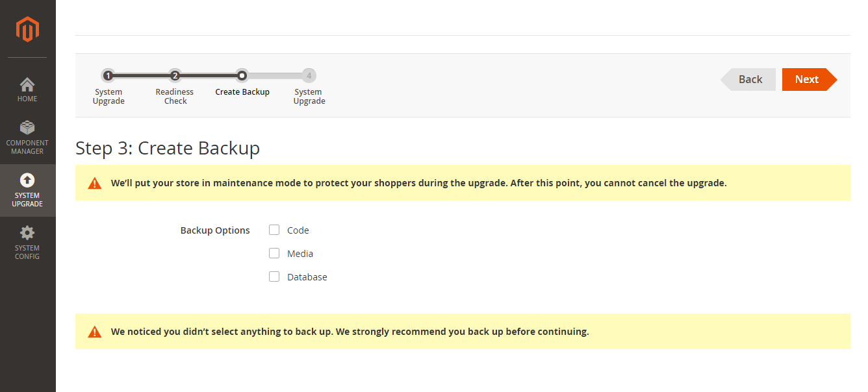Click the maintenance mode warning message text
This screenshot has height=392, width=868.
418,183
